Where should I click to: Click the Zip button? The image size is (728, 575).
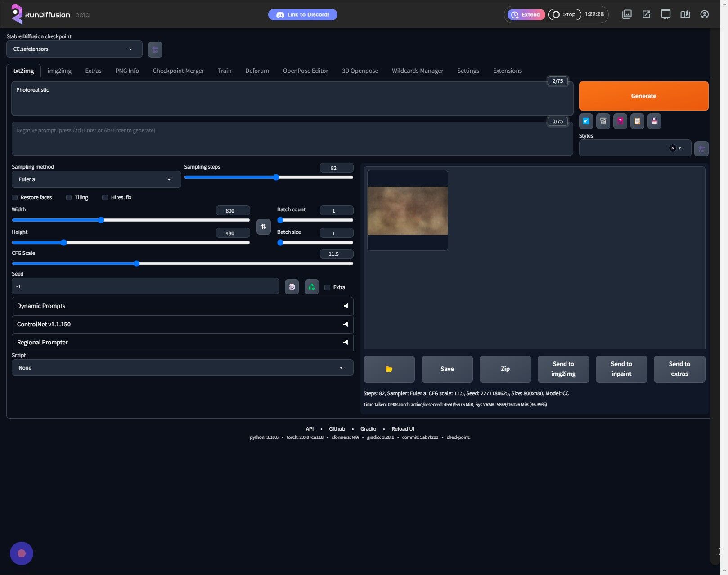click(x=505, y=369)
